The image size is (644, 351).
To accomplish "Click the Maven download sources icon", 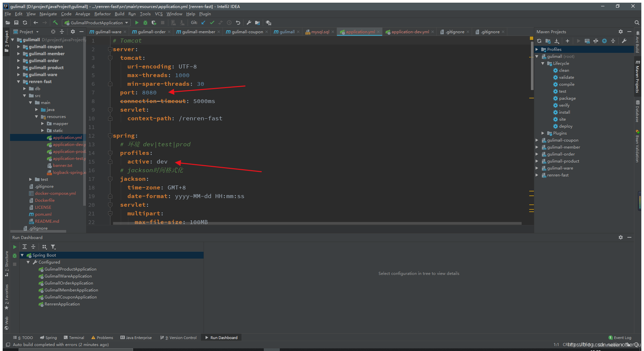I will point(557,41).
